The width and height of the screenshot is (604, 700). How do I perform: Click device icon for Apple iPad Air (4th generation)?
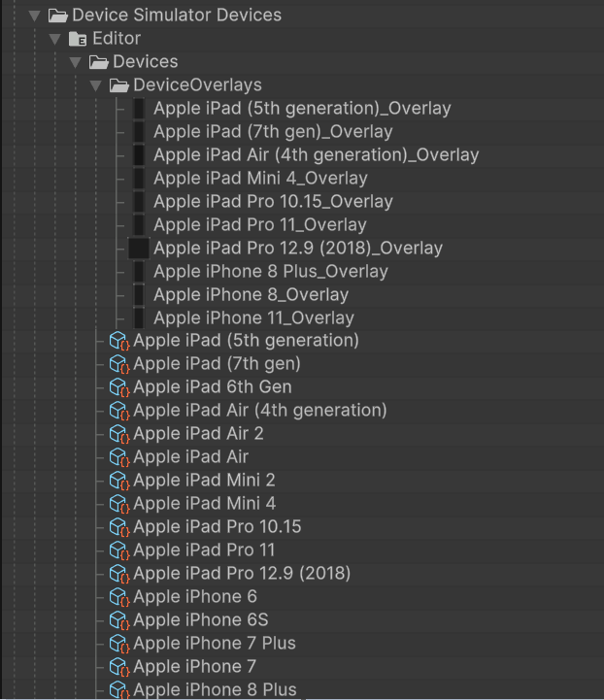pos(119,411)
